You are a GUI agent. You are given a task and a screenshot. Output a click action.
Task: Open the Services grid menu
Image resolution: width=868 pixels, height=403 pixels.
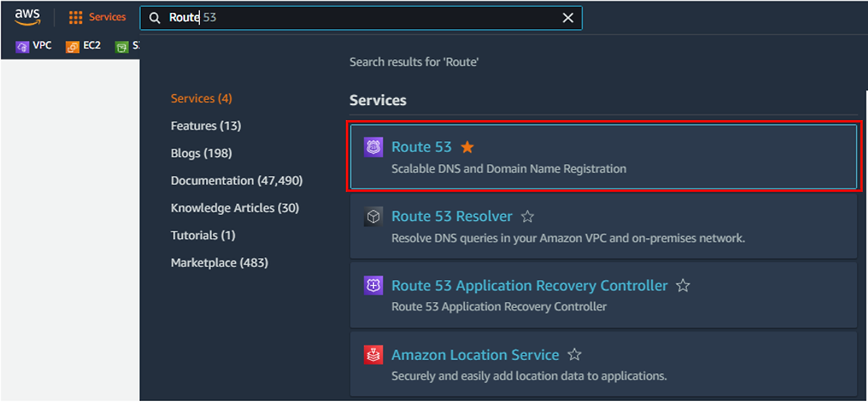tap(75, 18)
